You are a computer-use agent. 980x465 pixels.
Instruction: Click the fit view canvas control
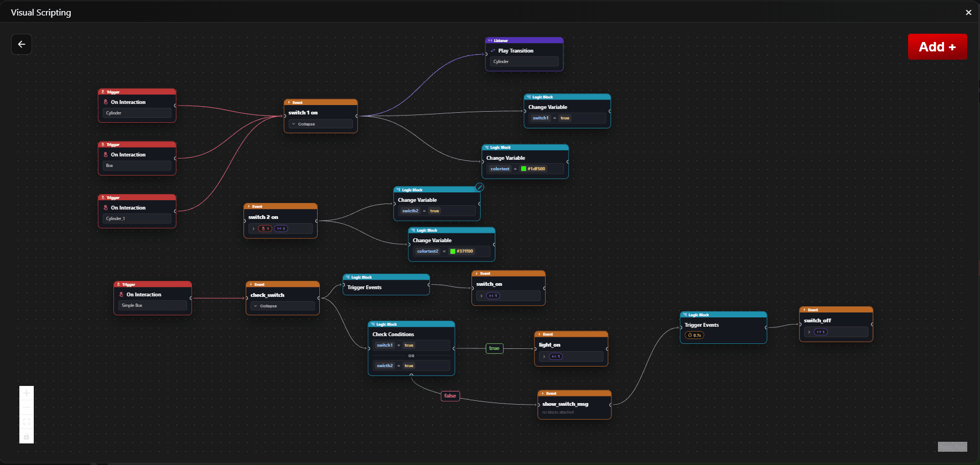click(27, 422)
